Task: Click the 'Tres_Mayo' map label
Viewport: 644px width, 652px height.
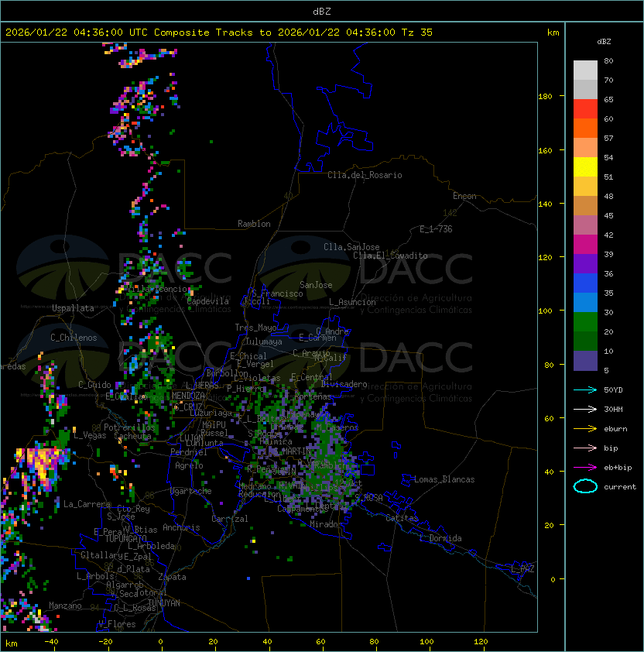Action: pos(255,328)
